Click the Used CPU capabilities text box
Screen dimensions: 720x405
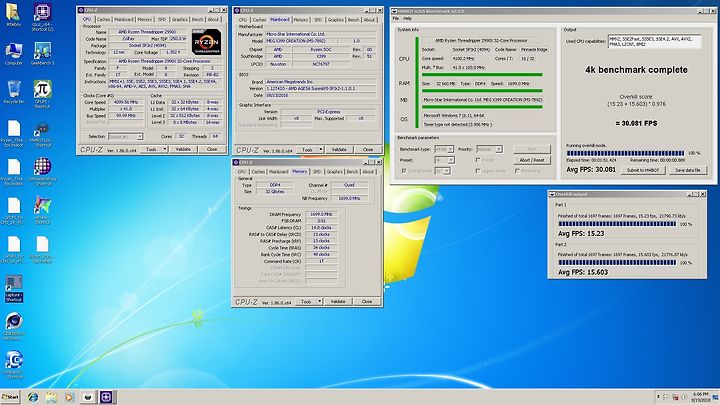point(654,41)
